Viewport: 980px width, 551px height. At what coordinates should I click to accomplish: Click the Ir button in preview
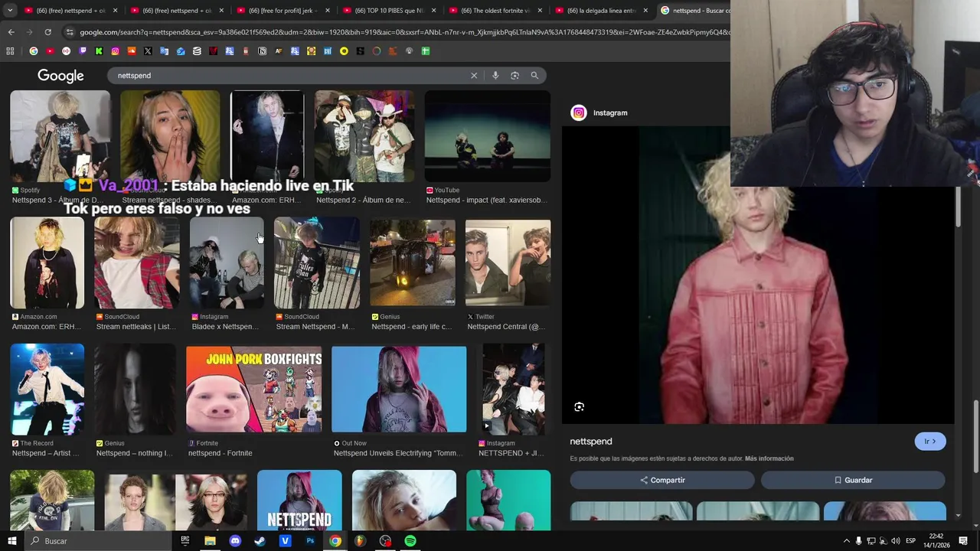[x=930, y=442]
